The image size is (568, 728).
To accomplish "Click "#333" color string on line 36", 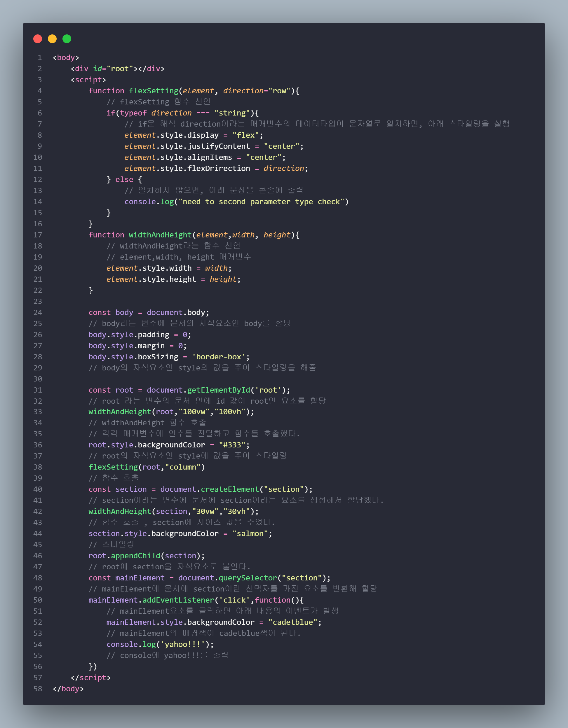I will [232, 445].
